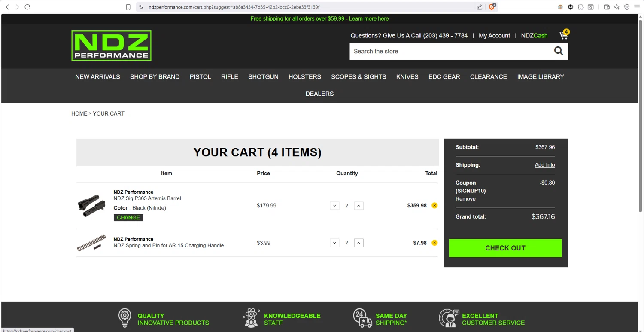The width and height of the screenshot is (644, 332).
Task: Click the $359.98 line total
Action: [417, 206]
